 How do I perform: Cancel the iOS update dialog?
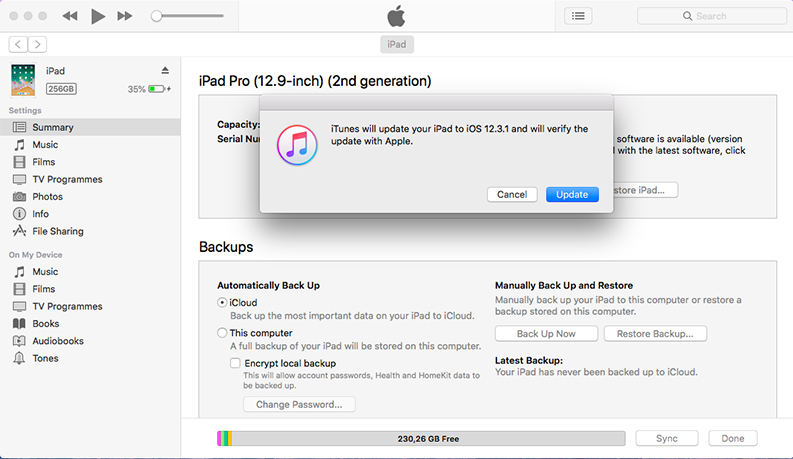point(512,195)
